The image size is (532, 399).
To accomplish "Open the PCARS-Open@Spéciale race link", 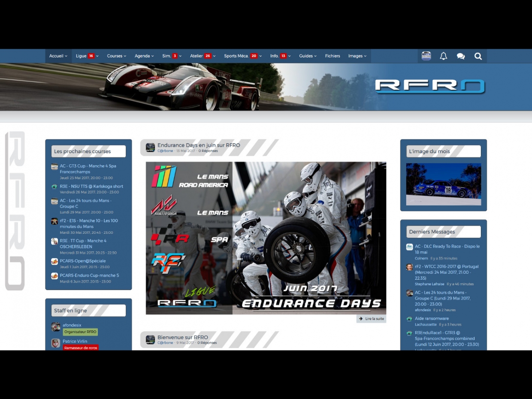I will tap(83, 261).
